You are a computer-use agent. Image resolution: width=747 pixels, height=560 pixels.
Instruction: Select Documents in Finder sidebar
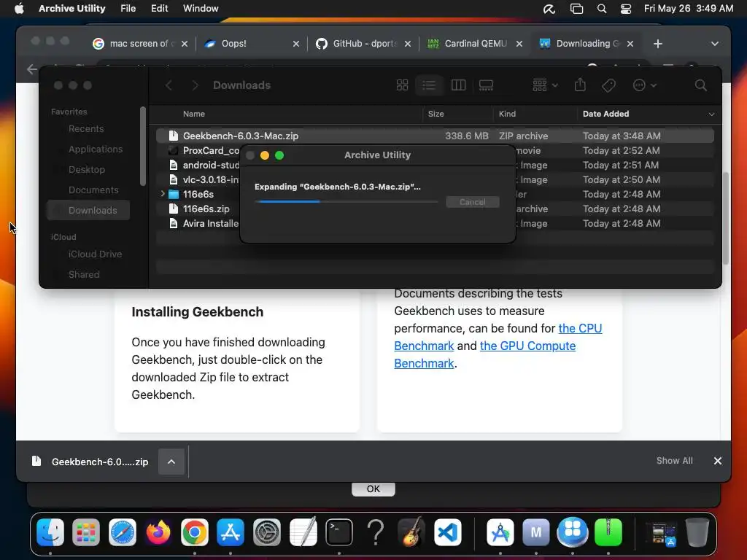click(x=93, y=190)
